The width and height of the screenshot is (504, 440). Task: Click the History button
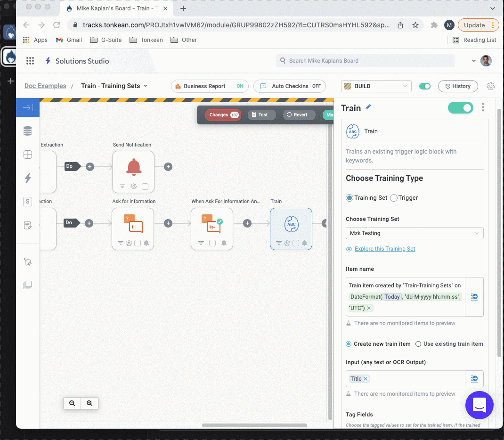[458, 86]
